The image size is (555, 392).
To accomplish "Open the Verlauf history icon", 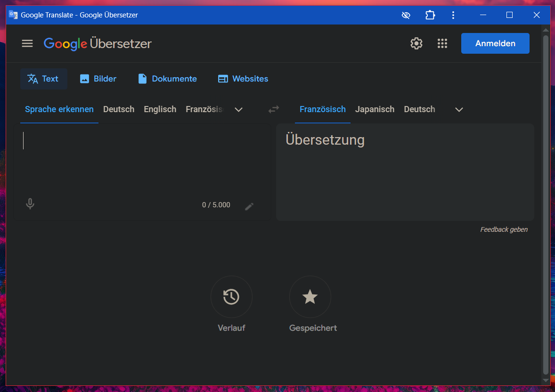I will [x=231, y=297].
